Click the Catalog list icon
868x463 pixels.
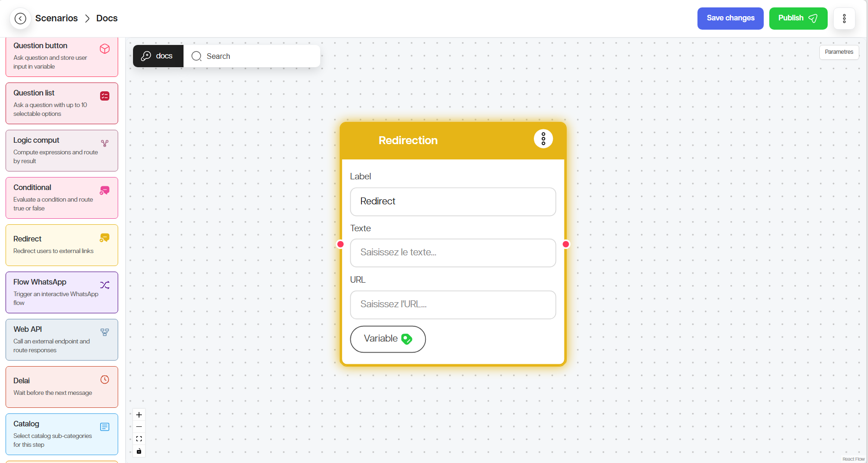click(105, 427)
